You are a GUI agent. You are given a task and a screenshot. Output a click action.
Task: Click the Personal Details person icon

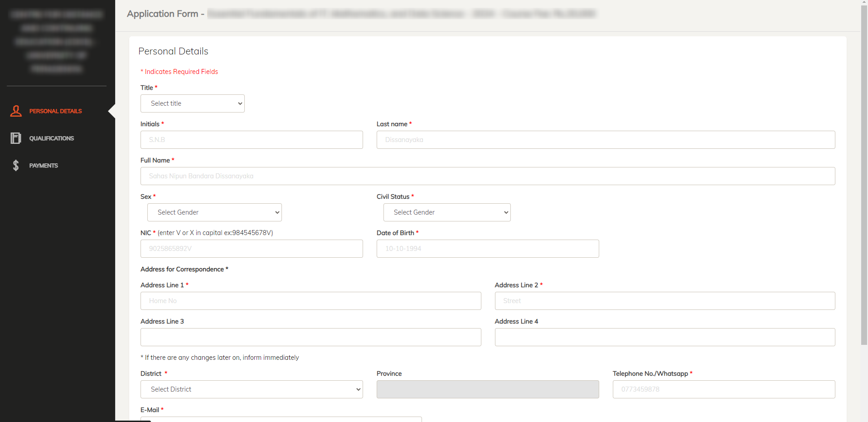pos(16,111)
